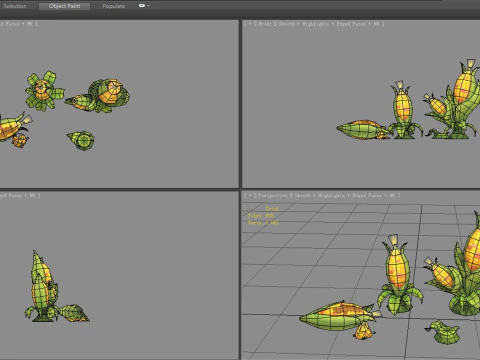Image resolution: width=480 pixels, height=360 pixels.
Task: Select the small green leaf in Perspective viewport
Action: tap(443, 332)
